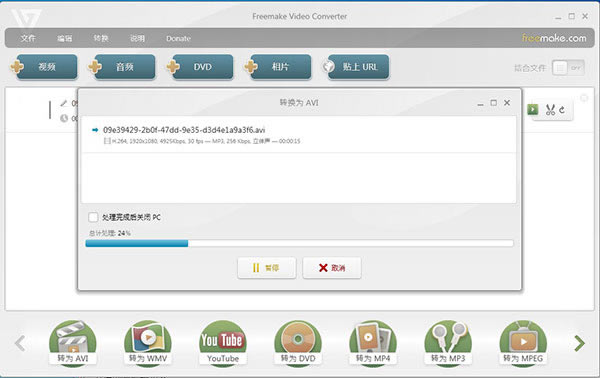Minimize the Freemake Video Converter window
Screen dimensions: 600x378
558,17
